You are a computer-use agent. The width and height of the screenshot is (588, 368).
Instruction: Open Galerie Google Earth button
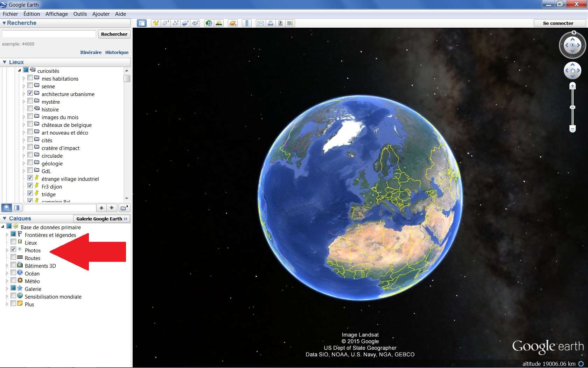pyautogui.click(x=102, y=219)
